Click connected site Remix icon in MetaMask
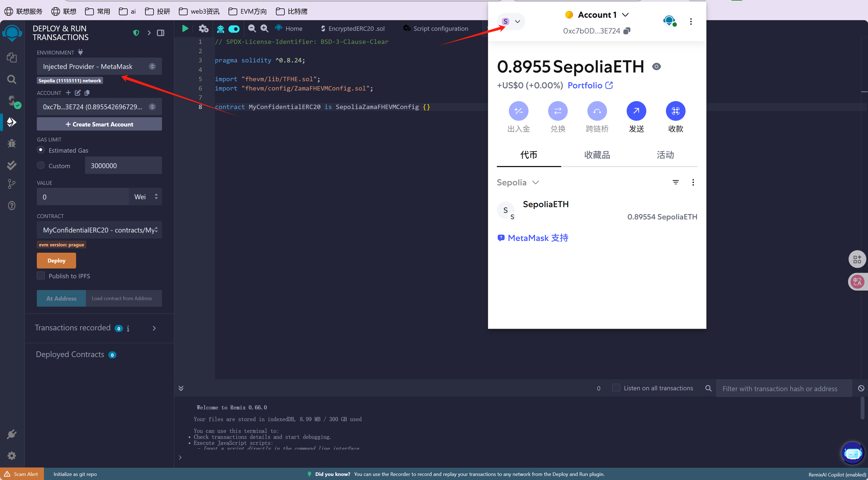 (669, 21)
